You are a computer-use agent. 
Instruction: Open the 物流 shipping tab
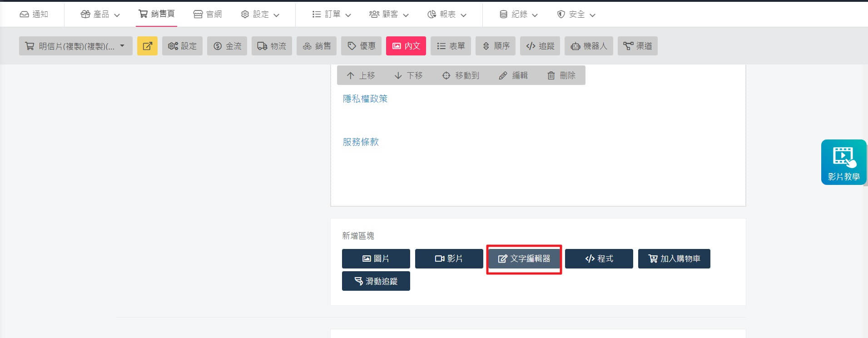click(272, 46)
